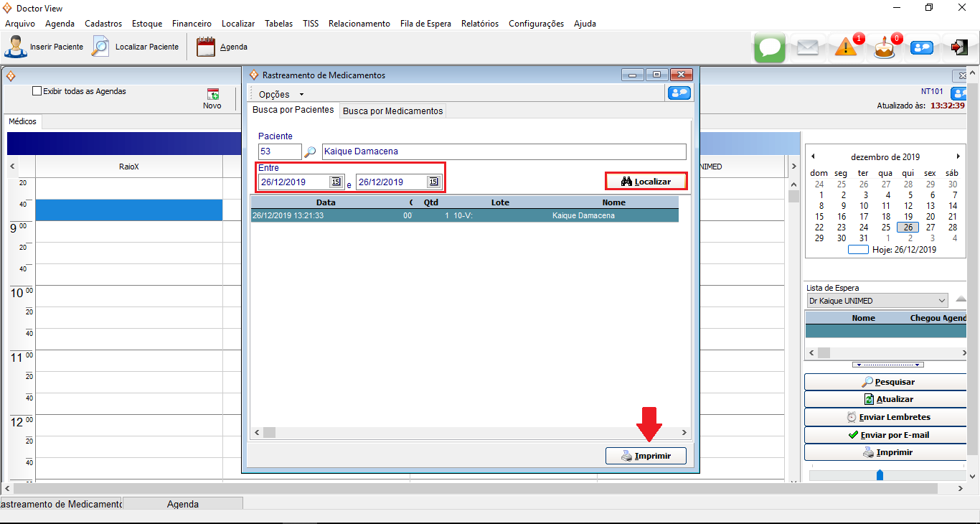The width and height of the screenshot is (980, 524).
Task: Open the warning alert notifications icon
Action: [x=847, y=47]
